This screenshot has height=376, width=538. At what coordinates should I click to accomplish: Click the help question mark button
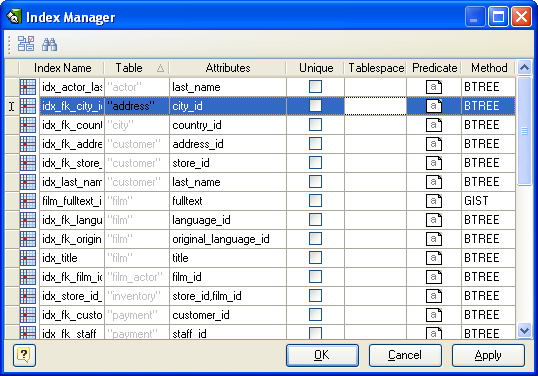pyautogui.click(x=24, y=355)
